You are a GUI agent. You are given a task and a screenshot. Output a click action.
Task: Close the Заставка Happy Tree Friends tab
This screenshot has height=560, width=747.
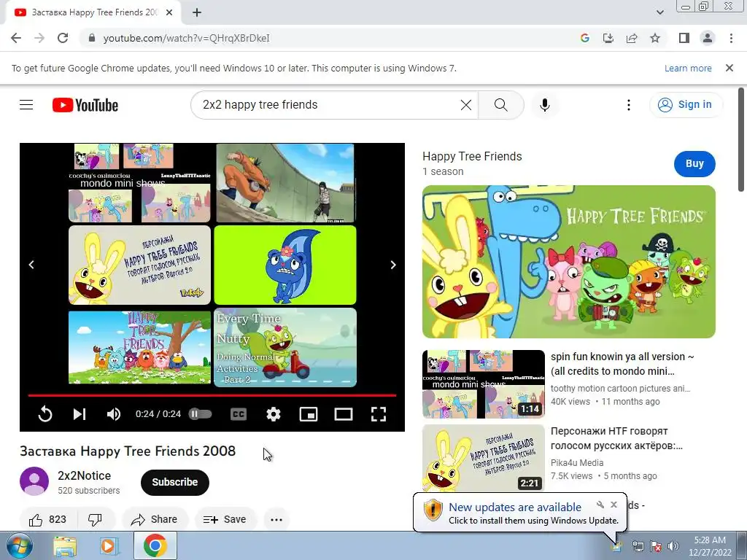click(x=169, y=13)
